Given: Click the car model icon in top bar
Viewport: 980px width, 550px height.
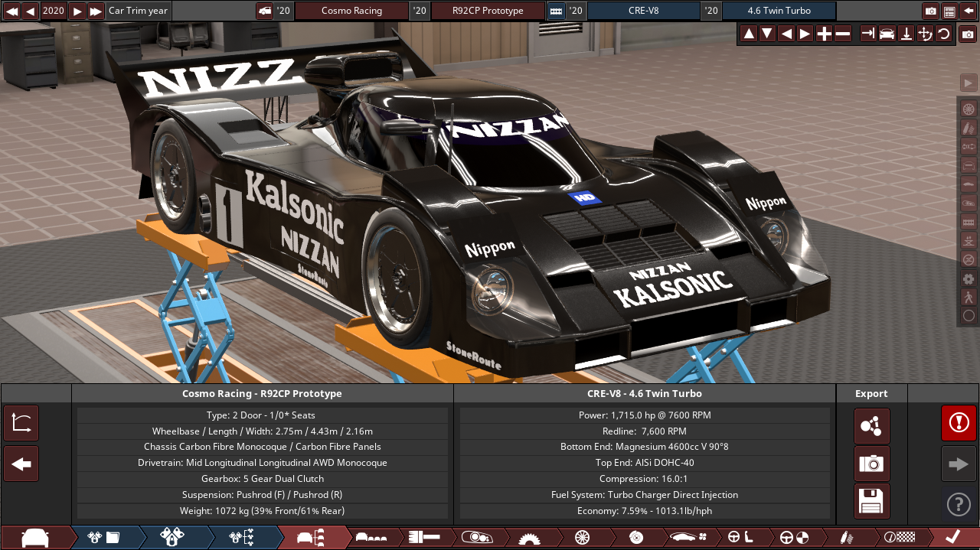Looking at the screenshot, I should 265,11.
